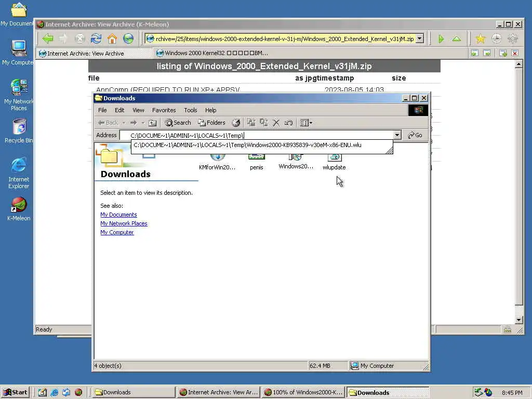Image resolution: width=532 pixels, height=399 pixels.
Task: Open the My Documents link
Action: pos(118,215)
